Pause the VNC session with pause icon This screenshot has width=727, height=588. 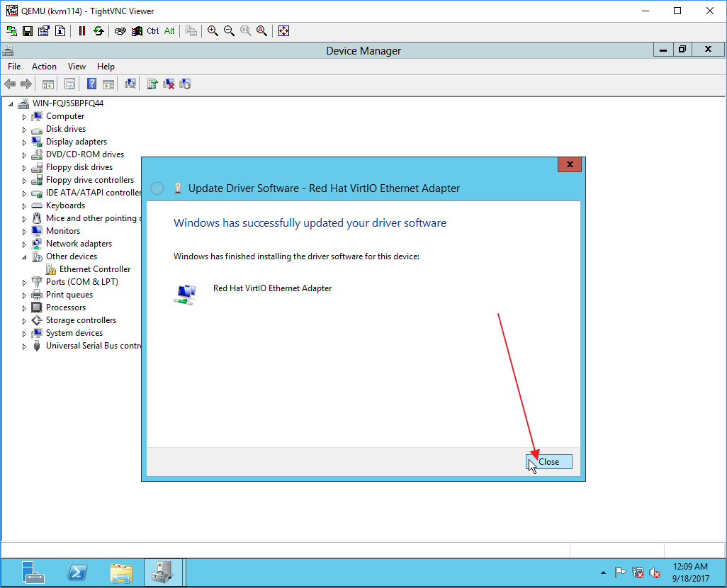(82, 31)
